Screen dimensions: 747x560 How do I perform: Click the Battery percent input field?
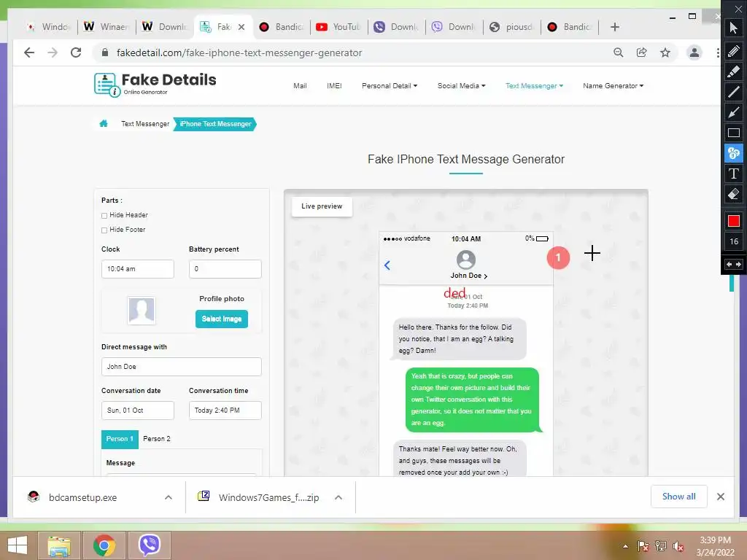coord(225,269)
